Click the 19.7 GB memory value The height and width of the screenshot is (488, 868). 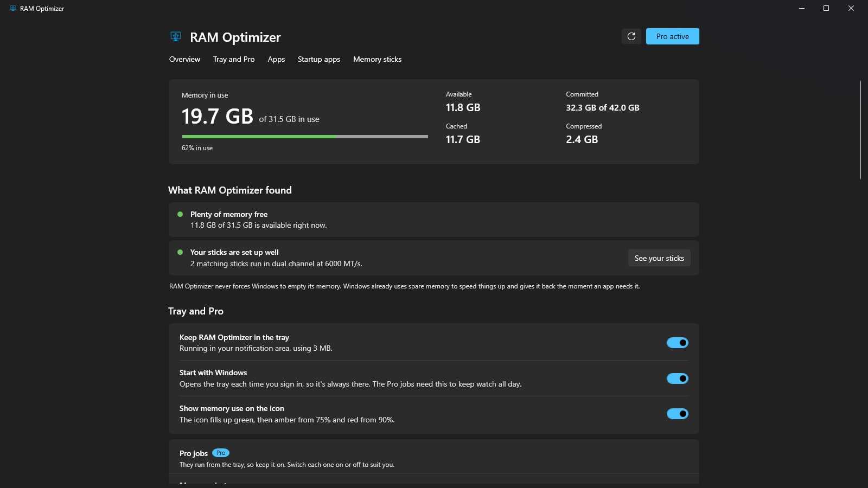[x=218, y=116]
